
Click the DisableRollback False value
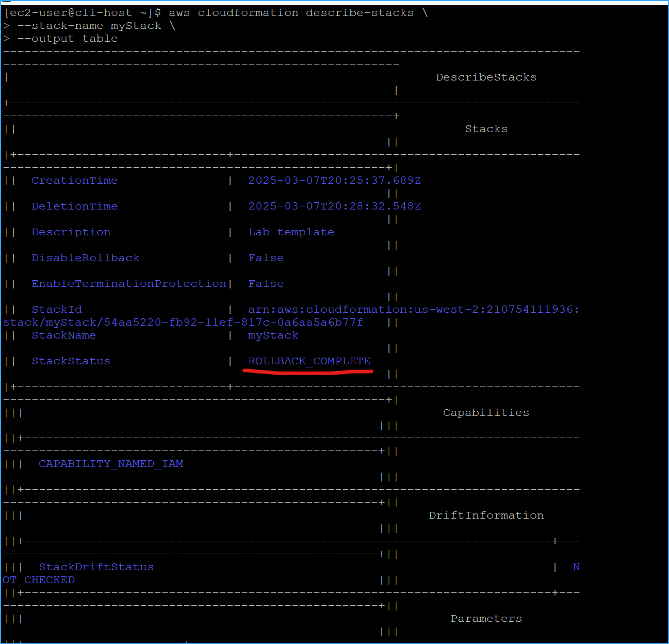(266, 257)
